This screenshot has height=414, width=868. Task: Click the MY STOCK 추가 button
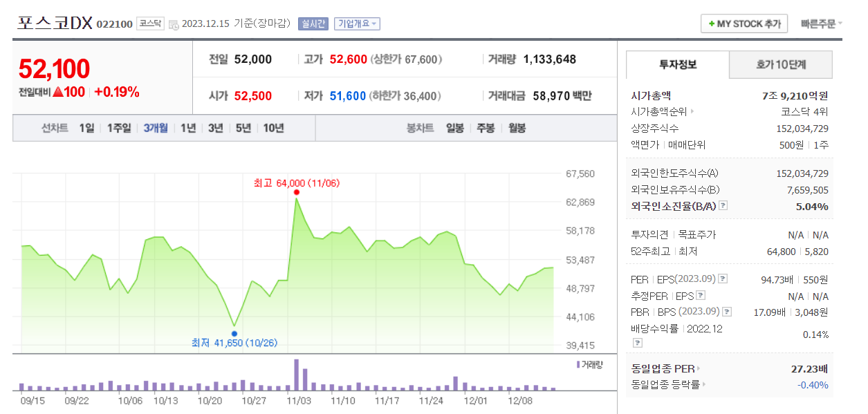coord(744,23)
